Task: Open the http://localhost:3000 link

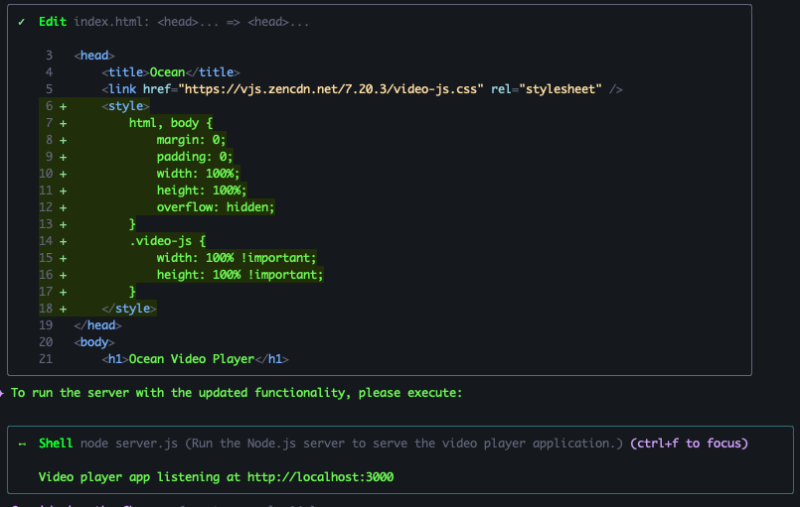Action: pyautogui.click(x=316, y=477)
